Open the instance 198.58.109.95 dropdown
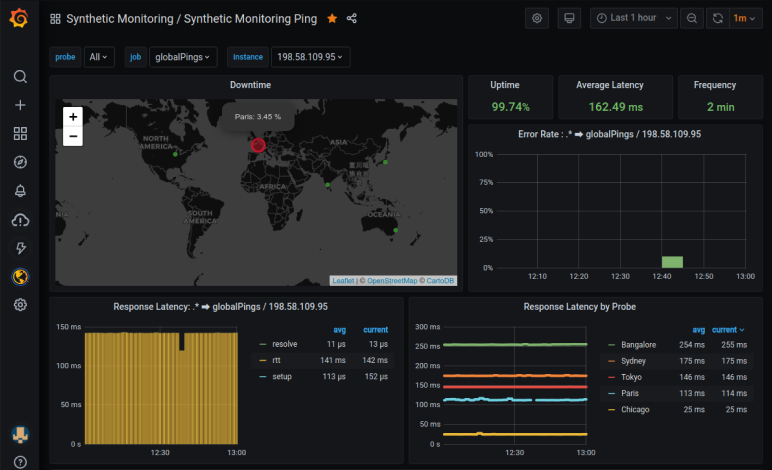 (310, 57)
